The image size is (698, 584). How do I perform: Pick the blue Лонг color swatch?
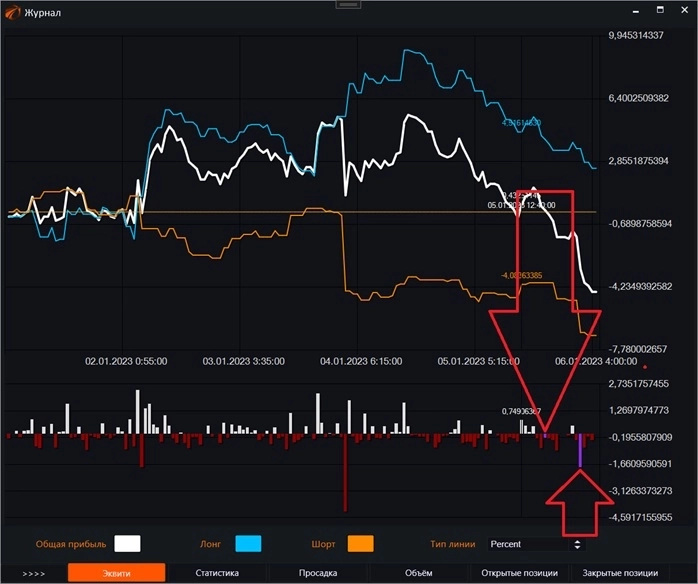(x=247, y=544)
